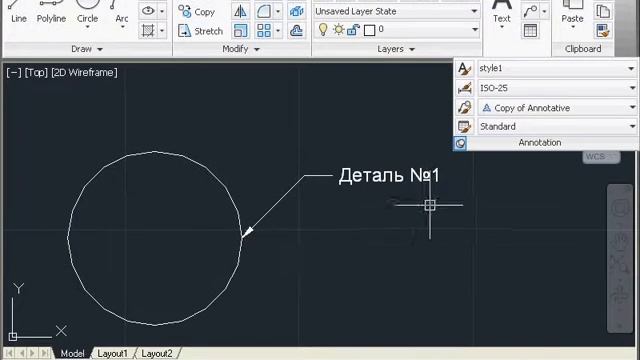The height and width of the screenshot is (360, 640).
Task: Switch to the Layout1 tab
Action: click(112, 353)
